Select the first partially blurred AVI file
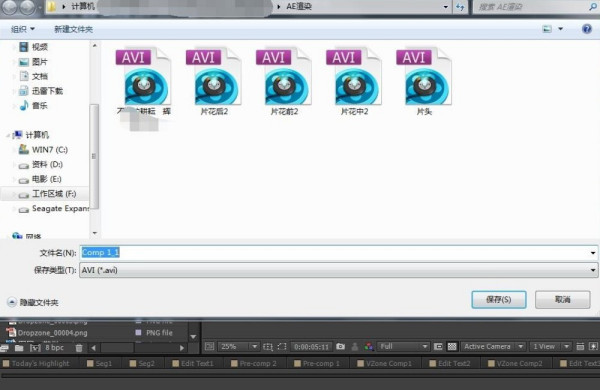Viewport: 600px width, 390px height. tap(144, 82)
